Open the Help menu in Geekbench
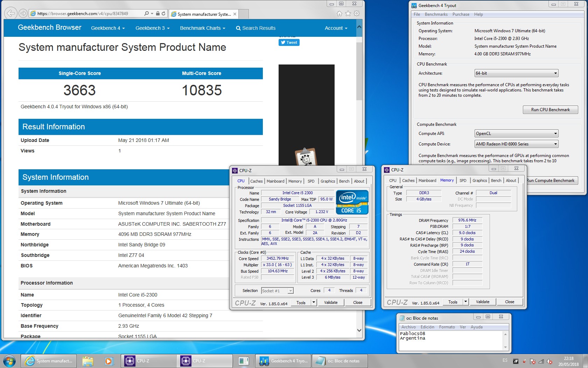The height and width of the screenshot is (368, 588). [478, 14]
